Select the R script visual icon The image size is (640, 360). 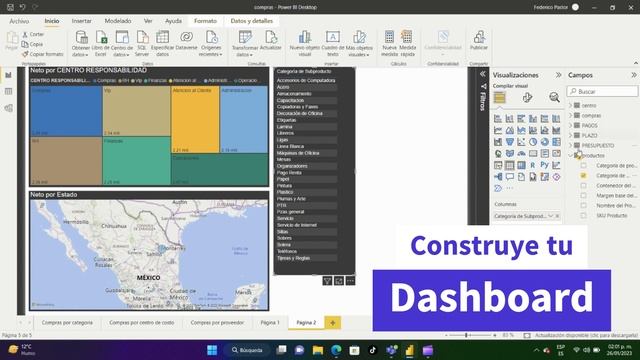coord(533,165)
